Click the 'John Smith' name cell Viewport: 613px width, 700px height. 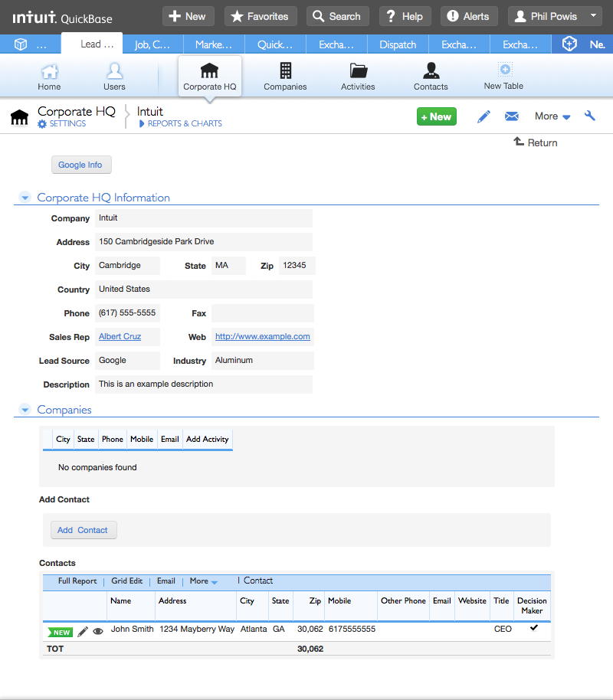[x=133, y=629]
